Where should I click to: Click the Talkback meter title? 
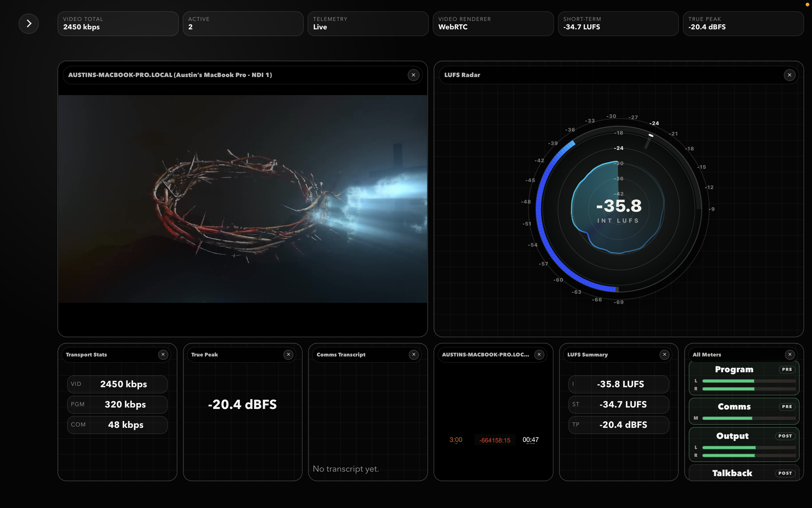pyautogui.click(x=732, y=473)
